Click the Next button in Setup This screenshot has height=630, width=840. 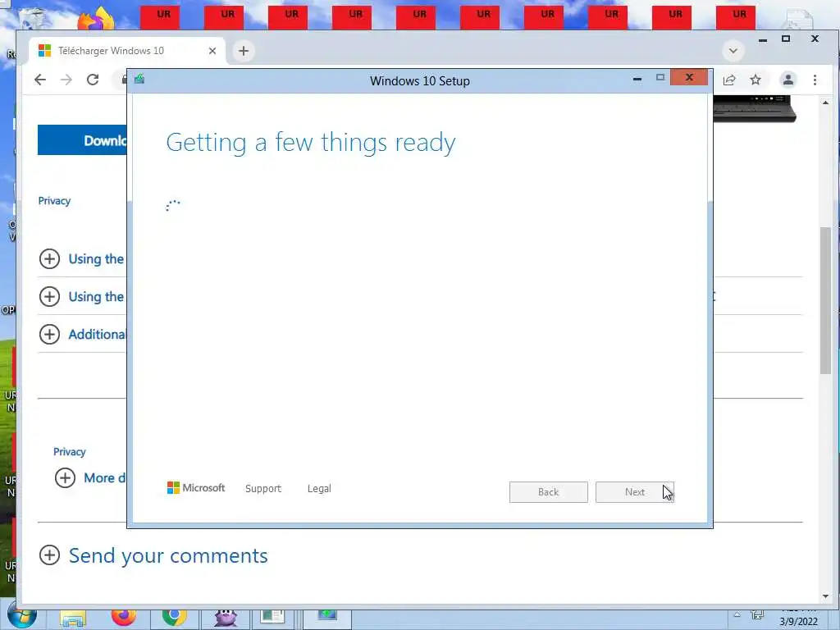click(x=635, y=492)
